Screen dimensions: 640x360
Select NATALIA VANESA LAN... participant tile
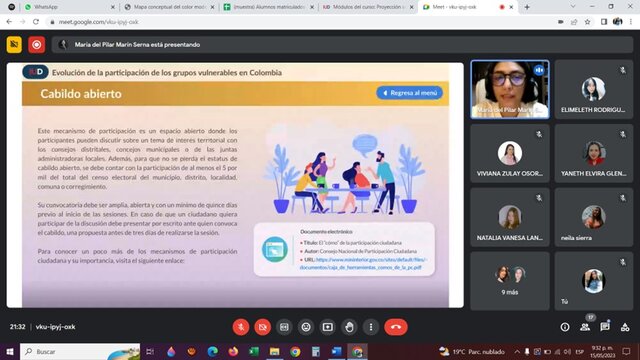[x=509, y=217]
